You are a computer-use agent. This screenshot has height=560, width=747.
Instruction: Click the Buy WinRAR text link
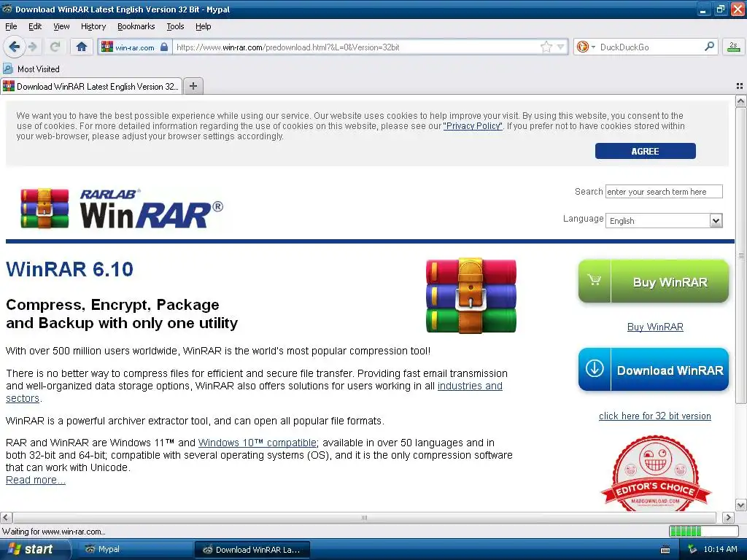655,327
